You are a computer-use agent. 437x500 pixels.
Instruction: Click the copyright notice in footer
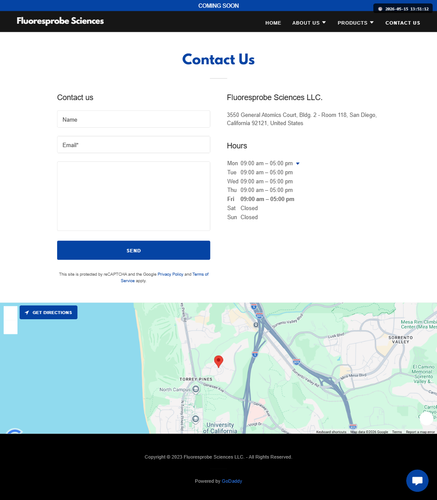coord(218,457)
